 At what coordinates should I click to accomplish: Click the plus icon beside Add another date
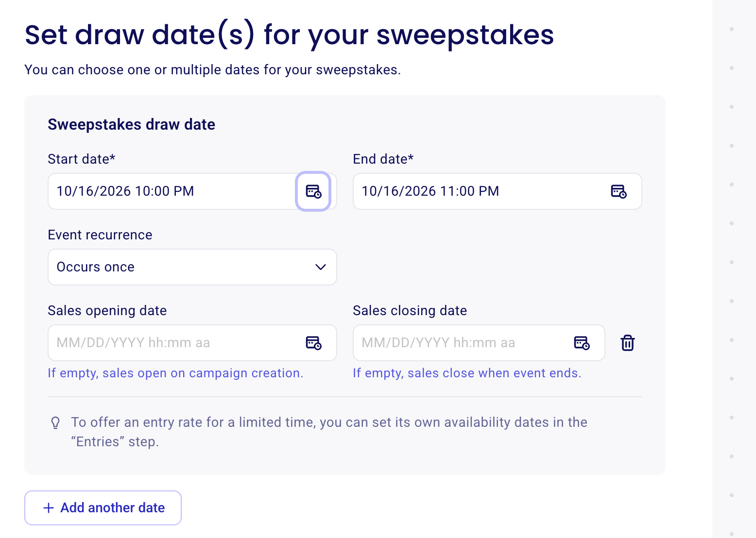pos(49,508)
